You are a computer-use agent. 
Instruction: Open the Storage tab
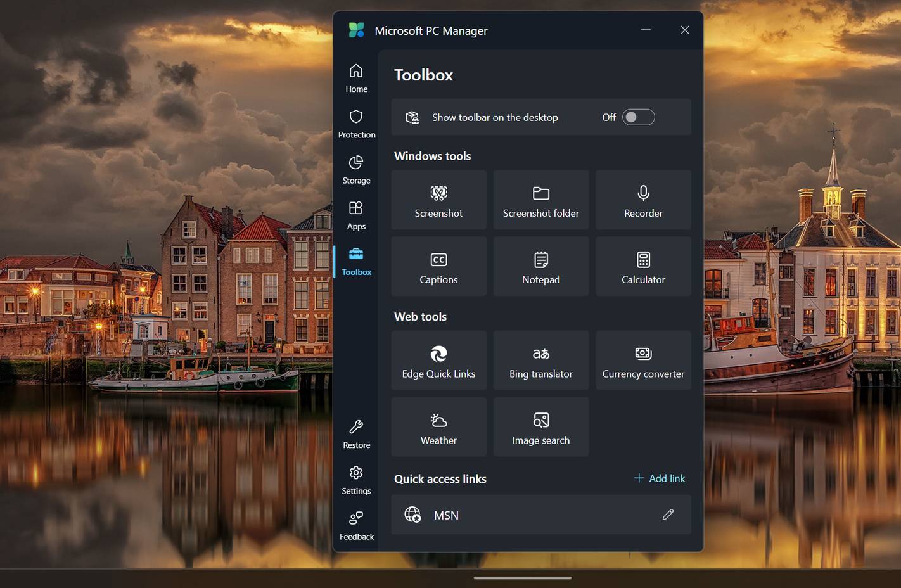click(x=355, y=169)
